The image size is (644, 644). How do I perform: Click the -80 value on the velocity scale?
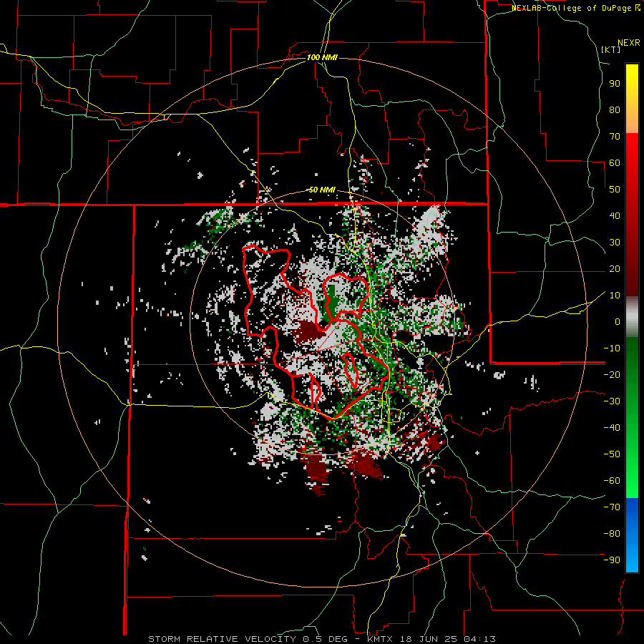pyautogui.click(x=612, y=534)
